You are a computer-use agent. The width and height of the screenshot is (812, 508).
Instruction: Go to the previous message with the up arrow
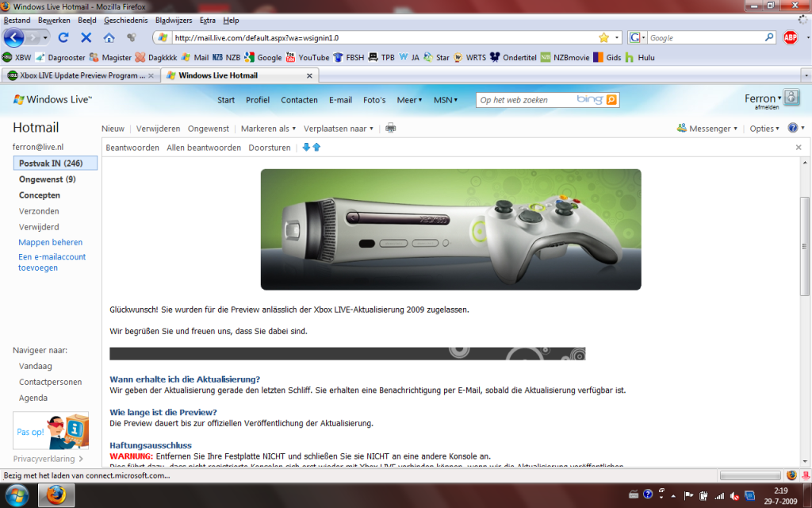tap(316, 147)
